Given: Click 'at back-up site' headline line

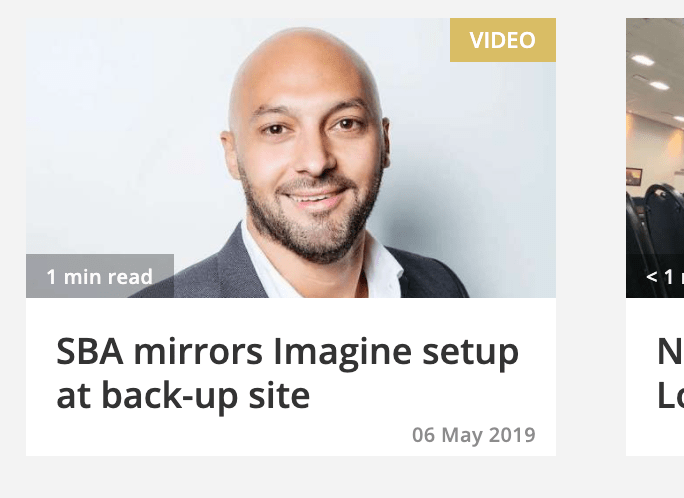Looking at the screenshot, I should 183,396.
